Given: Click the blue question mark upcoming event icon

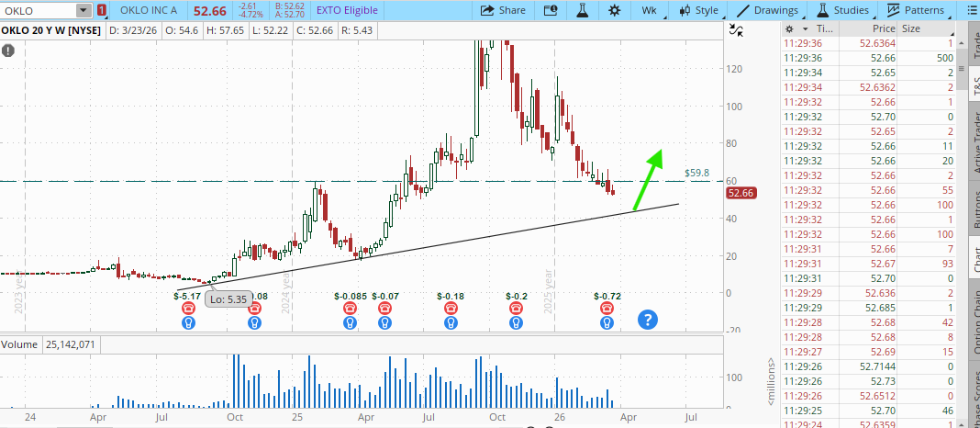Looking at the screenshot, I should coord(648,320).
